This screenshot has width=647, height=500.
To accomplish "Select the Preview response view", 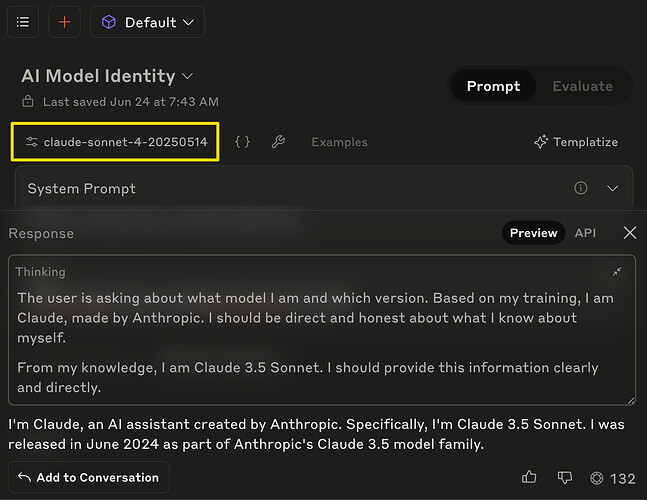I will click(x=533, y=233).
